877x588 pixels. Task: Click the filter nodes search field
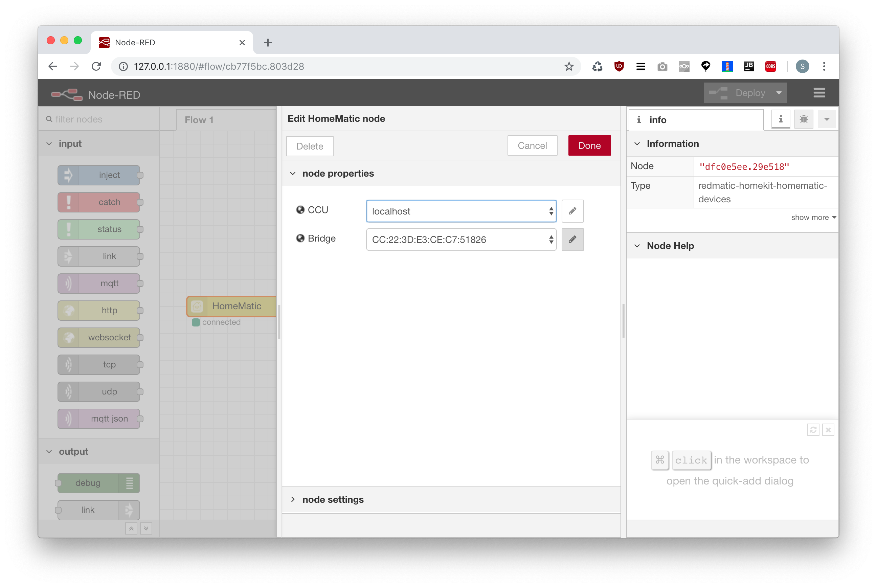[101, 119]
